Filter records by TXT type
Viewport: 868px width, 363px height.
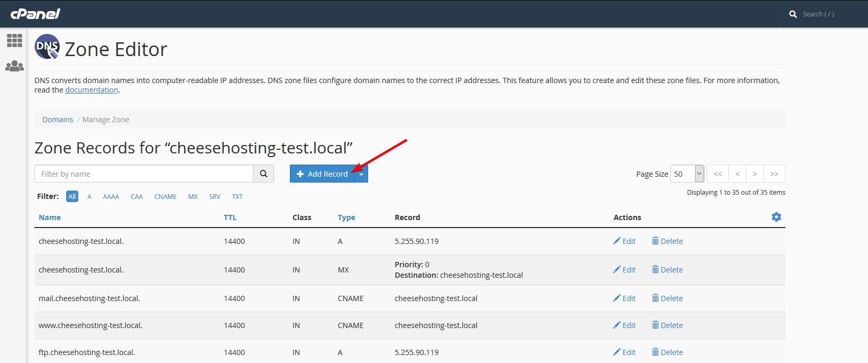pyautogui.click(x=237, y=196)
